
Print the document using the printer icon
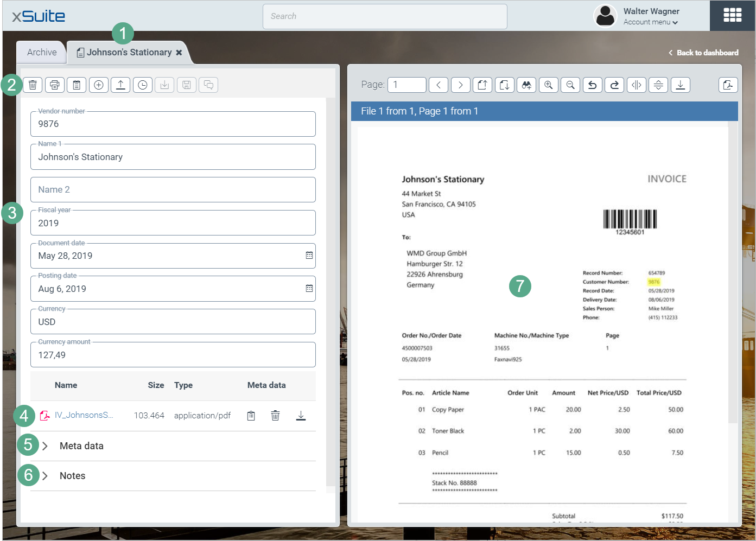pos(55,85)
